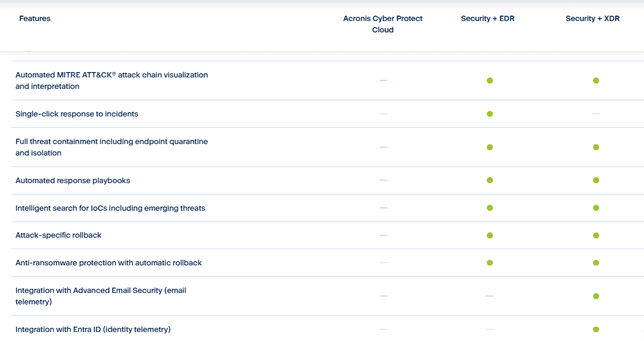644x341 pixels.
Task: Click Cyber Protect Cloud dash for Anti-ransomware row
Action: [x=384, y=262]
